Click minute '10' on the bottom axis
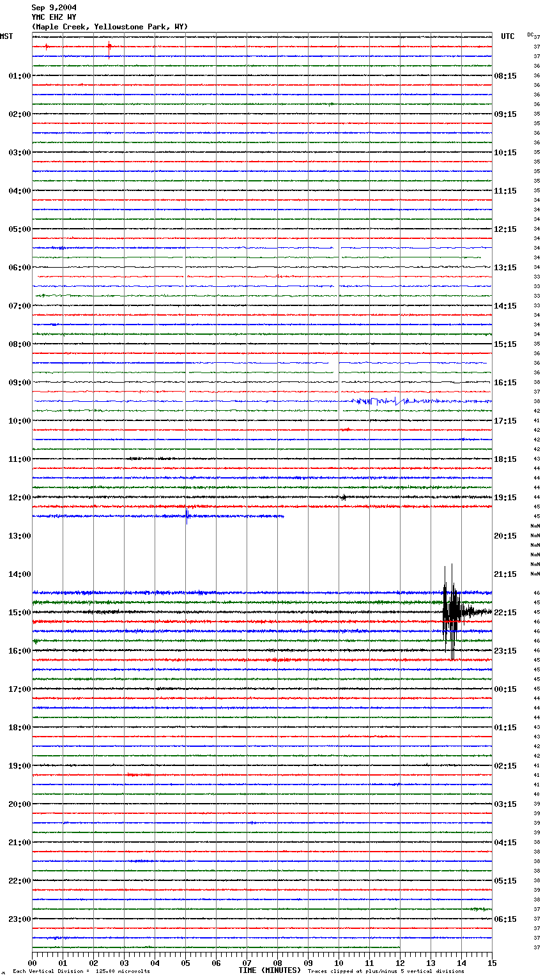Image resolution: width=543 pixels, height=980 pixels. click(339, 963)
